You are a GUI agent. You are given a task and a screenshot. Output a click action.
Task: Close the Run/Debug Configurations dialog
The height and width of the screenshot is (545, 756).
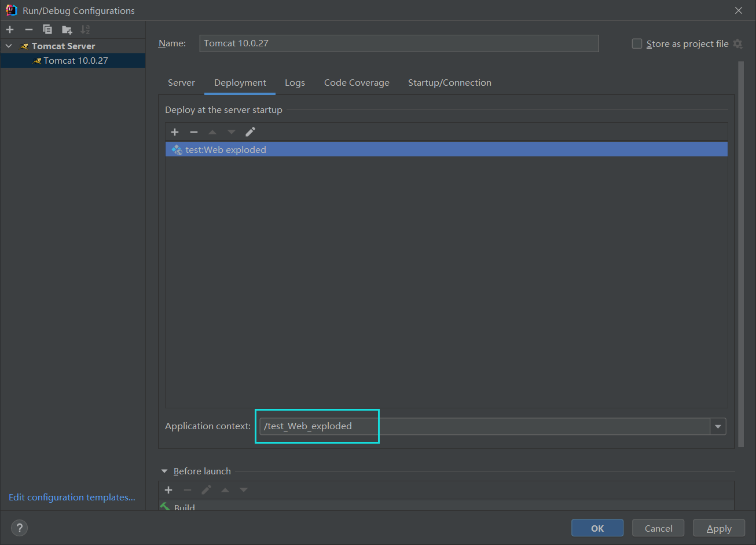(x=739, y=10)
